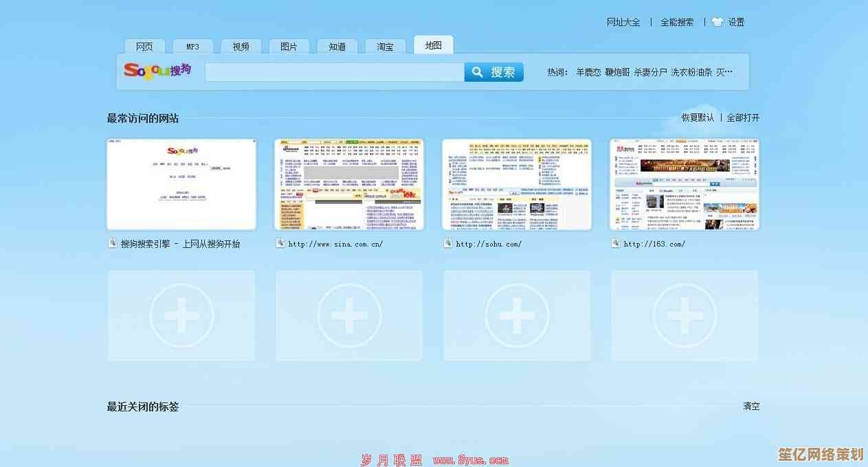Click the Sogou logo in search bar
The image size is (868, 467).
(157, 71)
